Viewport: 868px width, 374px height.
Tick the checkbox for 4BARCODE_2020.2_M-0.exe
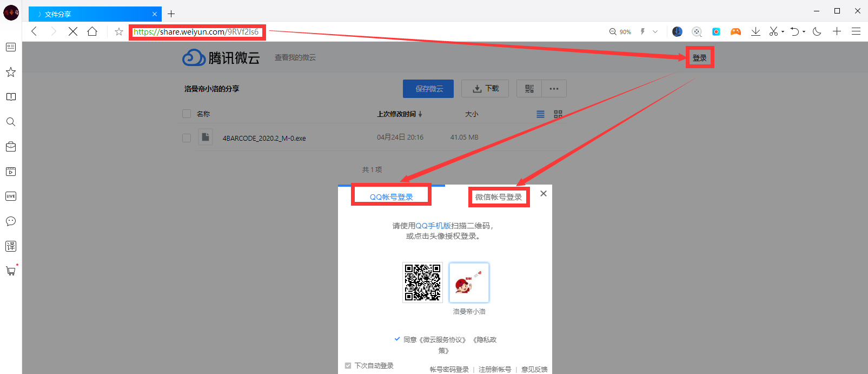[187, 138]
